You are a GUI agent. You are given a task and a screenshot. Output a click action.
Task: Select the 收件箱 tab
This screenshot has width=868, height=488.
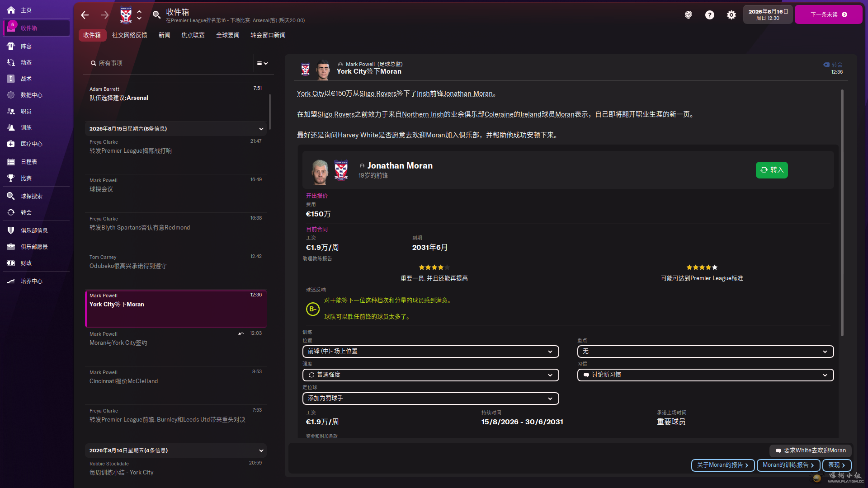(x=92, y=35)
